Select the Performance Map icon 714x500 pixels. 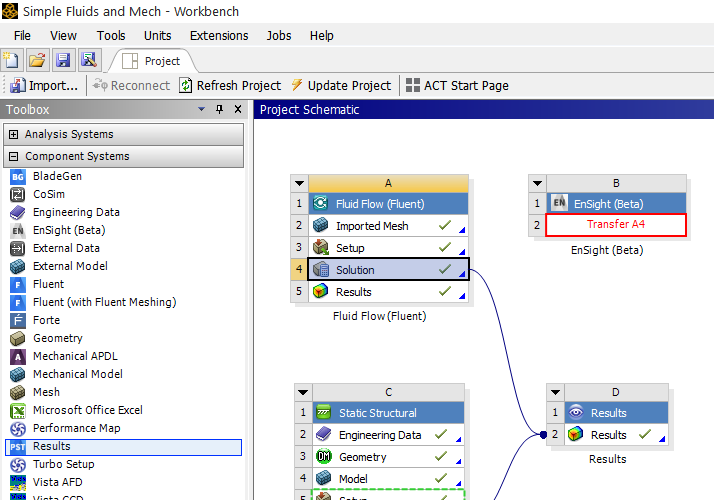[x=18, y=428]
